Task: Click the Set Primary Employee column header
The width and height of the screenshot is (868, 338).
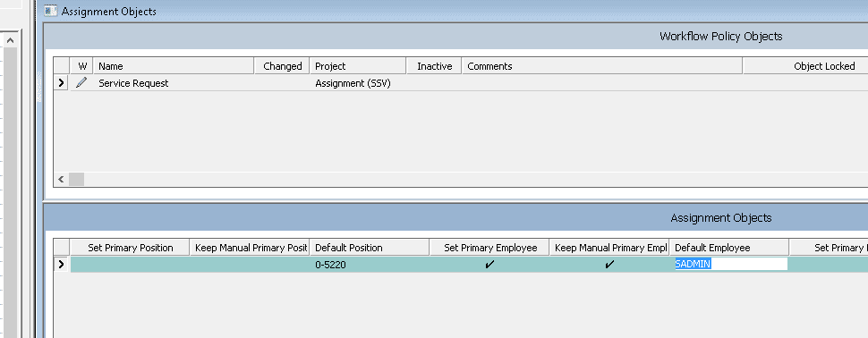Action: [489, 248]
